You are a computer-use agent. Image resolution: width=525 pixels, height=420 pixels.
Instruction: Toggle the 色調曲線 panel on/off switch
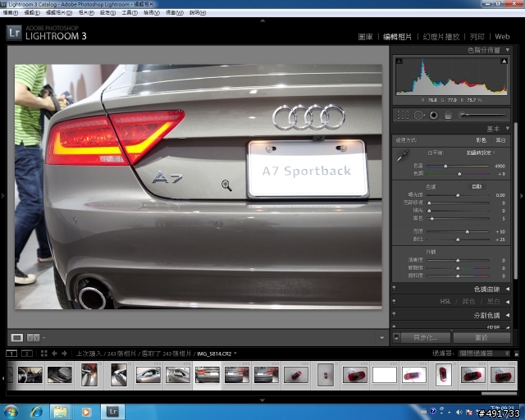pyautogui.click(x=394, y=289)
